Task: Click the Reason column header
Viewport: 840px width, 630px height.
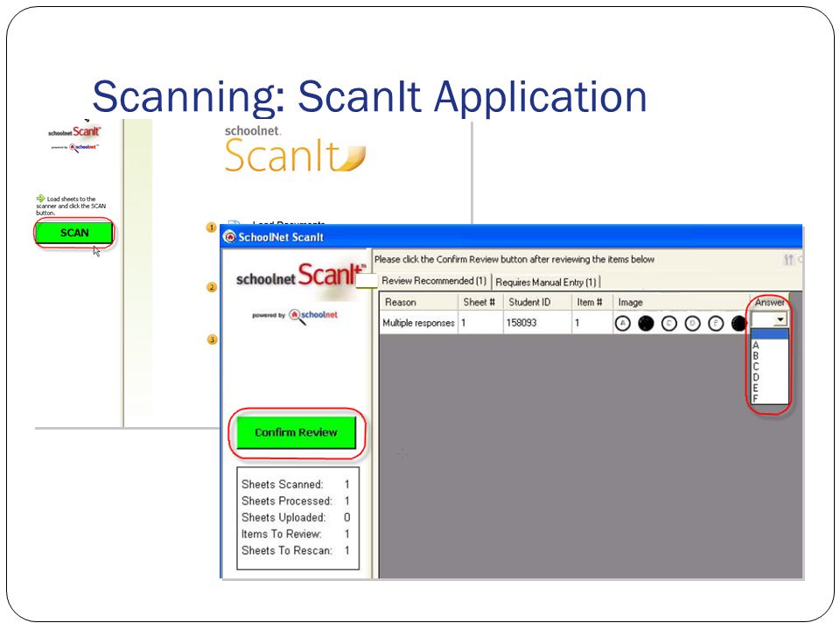Action: click(419, 302)
